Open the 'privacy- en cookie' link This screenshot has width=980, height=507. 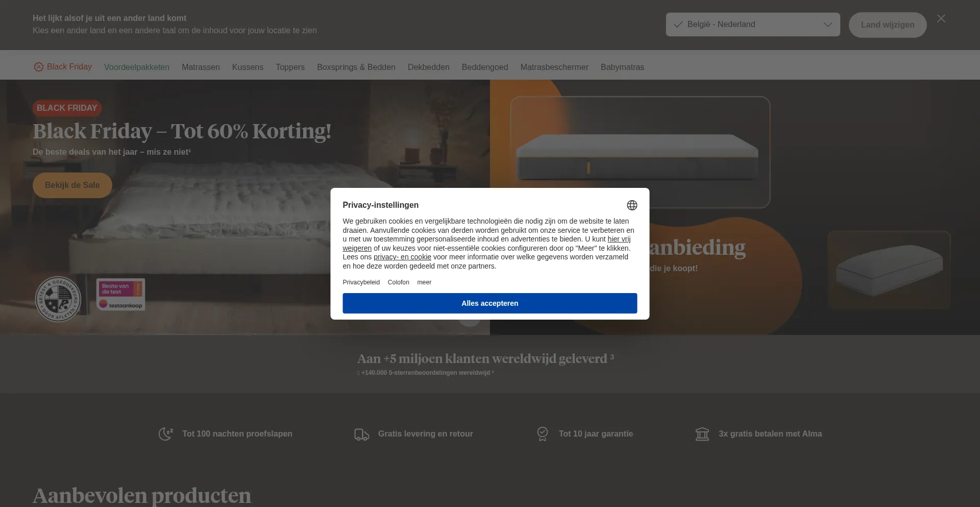point(402,257)
